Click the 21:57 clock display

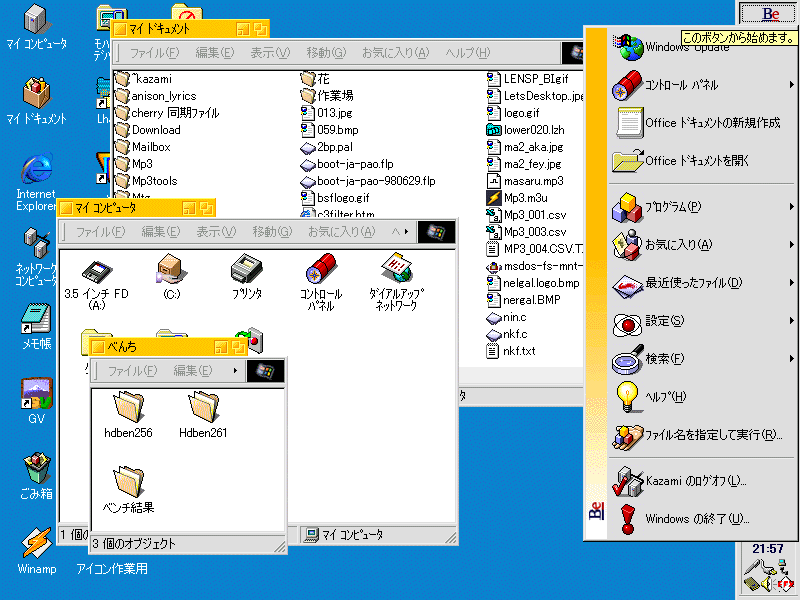(x=767, y=548)
